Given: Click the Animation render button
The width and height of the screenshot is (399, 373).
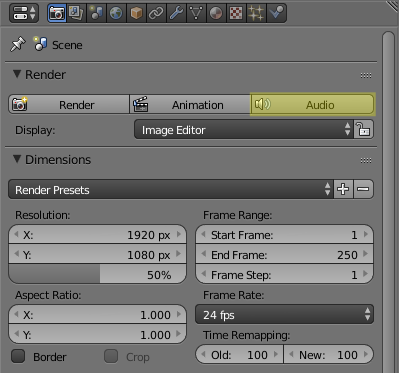Looking at the screenshot, I should [190, 105].
